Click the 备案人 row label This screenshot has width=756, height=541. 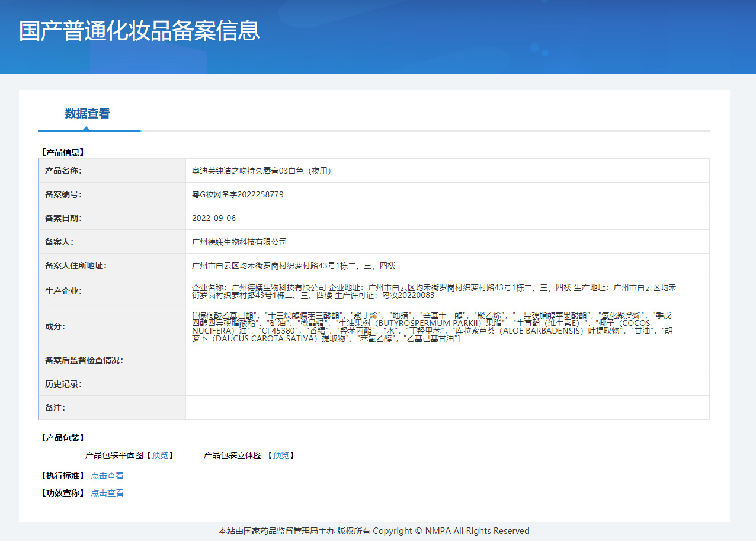pyautogui.click(x=59, y=242)
